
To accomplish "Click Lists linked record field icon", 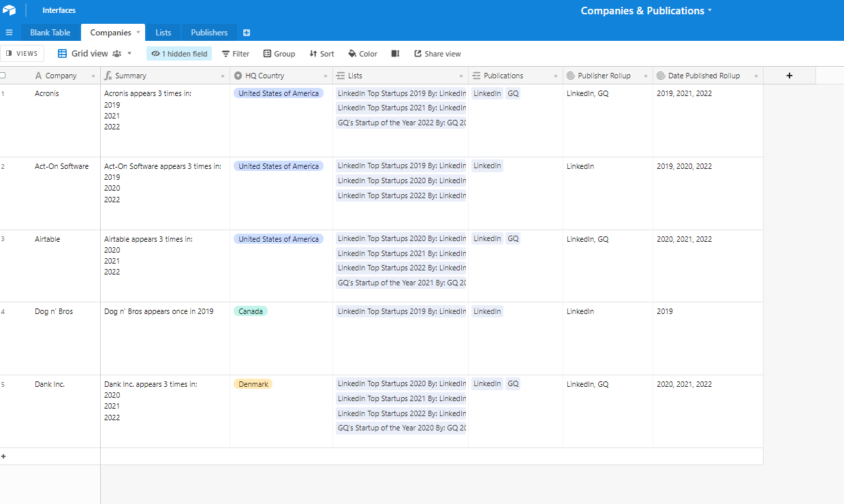I will tap(341, 76).
